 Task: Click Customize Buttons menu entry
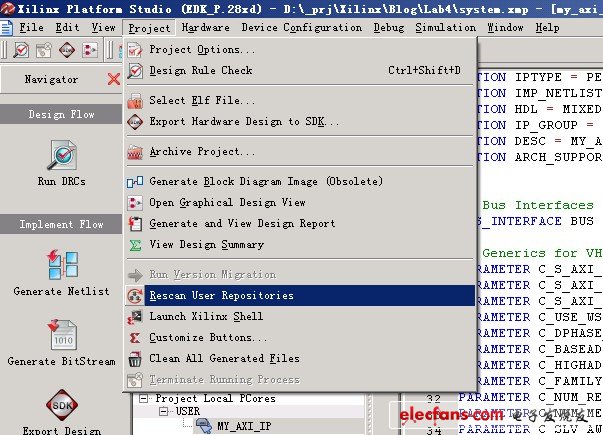point(208,338)
